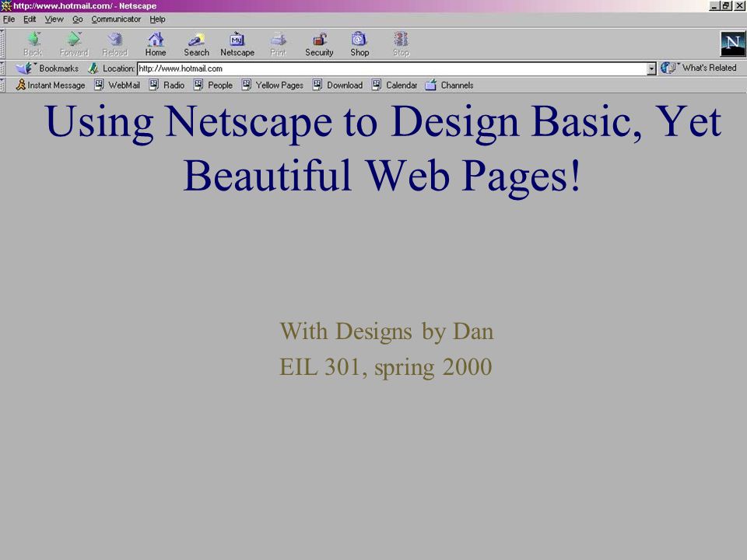Collapse the personal toolbar grip handle
Screen dimensions: 747x560
click(3, 86)
